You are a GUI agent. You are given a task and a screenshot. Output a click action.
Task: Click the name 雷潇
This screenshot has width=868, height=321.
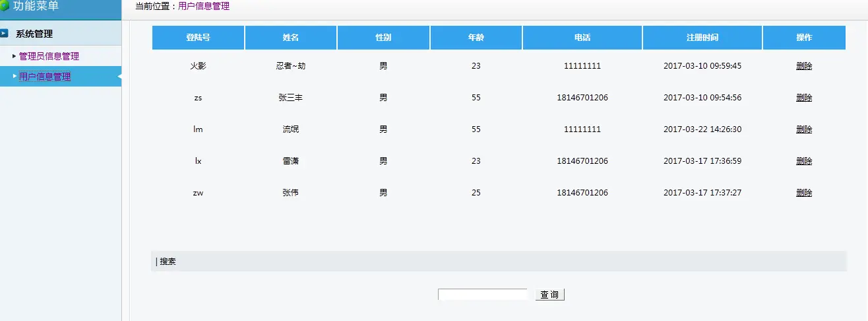[x=291, y=161]
